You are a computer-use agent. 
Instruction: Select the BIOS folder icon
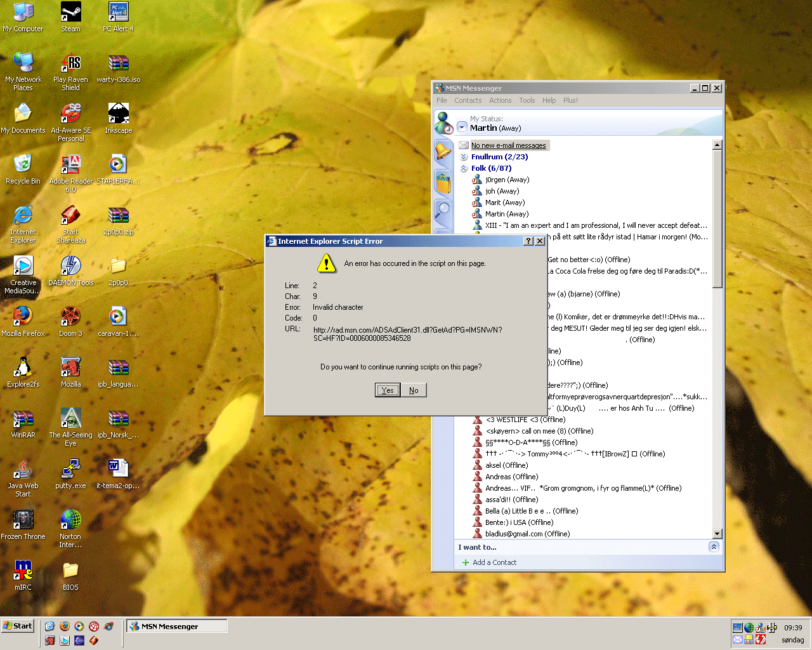coord(70,575)
